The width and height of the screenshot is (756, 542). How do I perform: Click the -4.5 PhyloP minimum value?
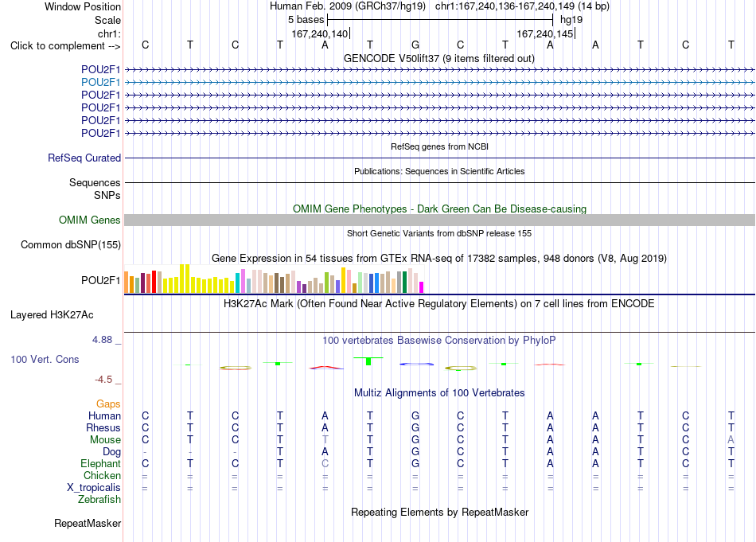(x=103, y=380)
